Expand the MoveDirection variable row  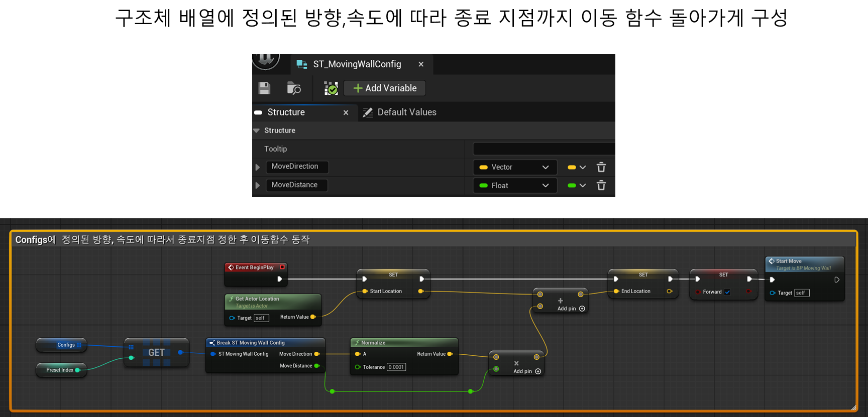258,167
